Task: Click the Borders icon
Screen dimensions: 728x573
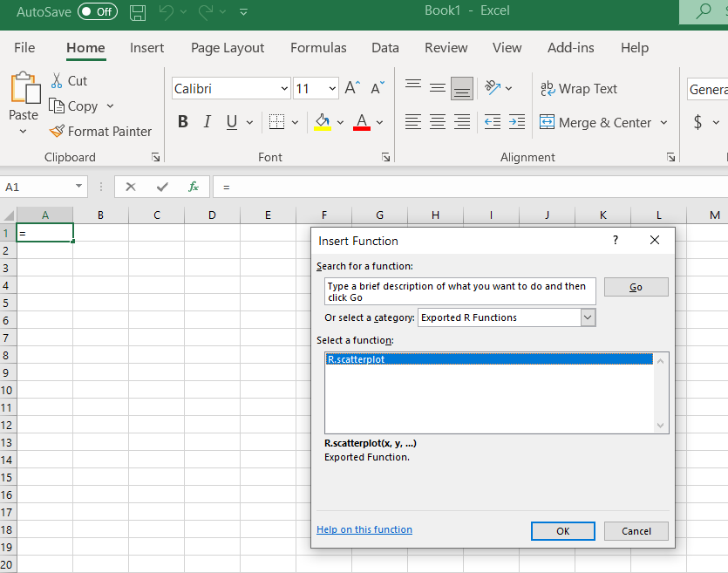Action: click(276, 121)
